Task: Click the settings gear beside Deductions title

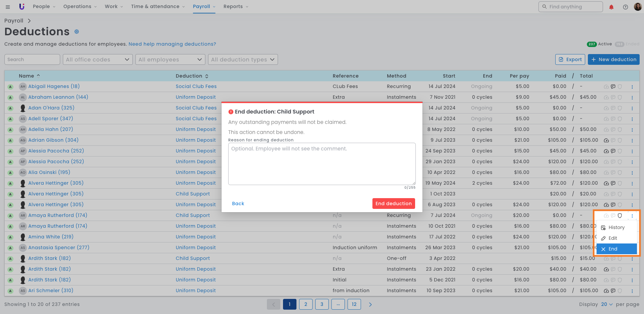Action: 77,32
